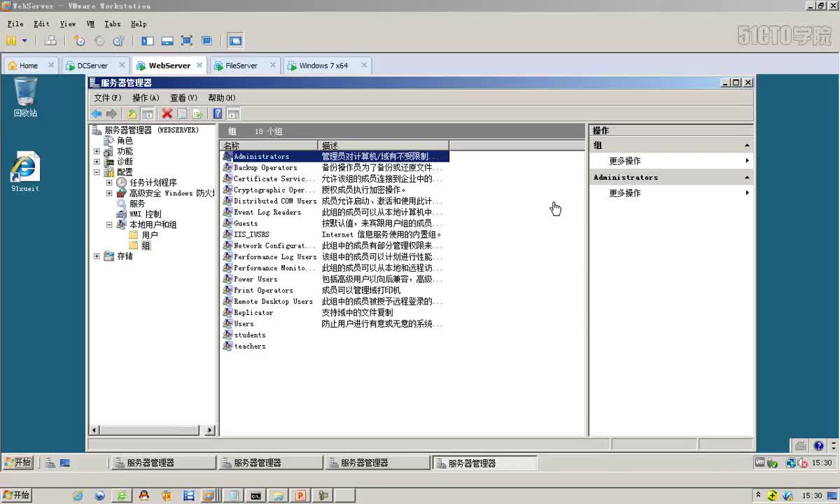Open the 文件(F) menu

(x=108, y=98)
